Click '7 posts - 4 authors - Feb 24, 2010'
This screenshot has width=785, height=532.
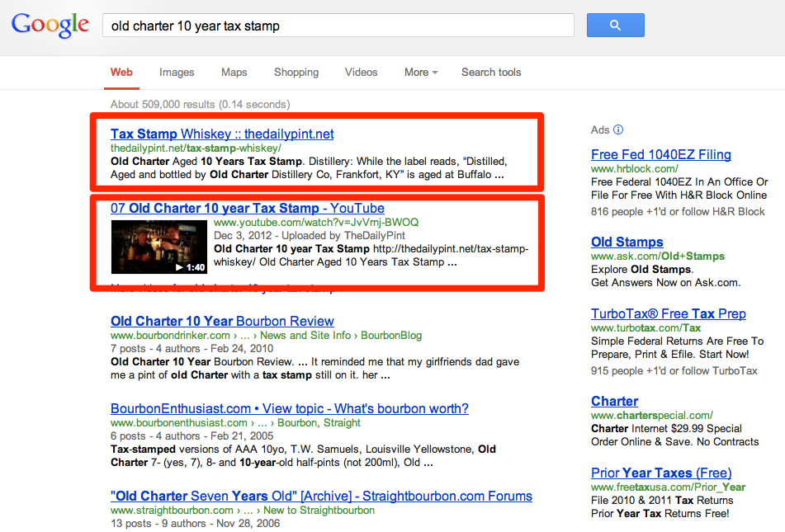(192, 349)
